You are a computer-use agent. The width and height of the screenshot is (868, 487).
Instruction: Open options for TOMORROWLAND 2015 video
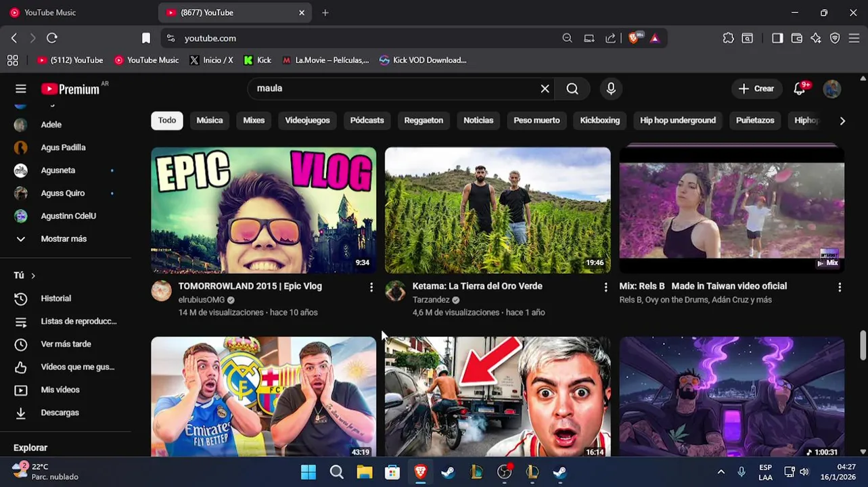371,287
